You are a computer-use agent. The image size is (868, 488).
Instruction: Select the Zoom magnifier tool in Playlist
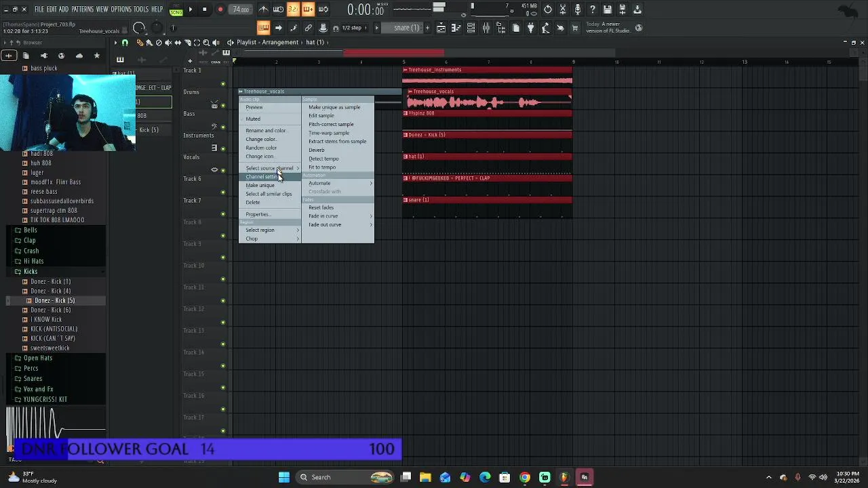click(206, 43)
